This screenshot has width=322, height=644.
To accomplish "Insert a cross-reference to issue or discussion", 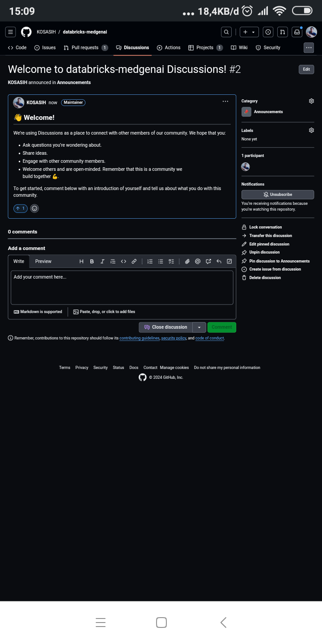I will (x=208, y=262).
